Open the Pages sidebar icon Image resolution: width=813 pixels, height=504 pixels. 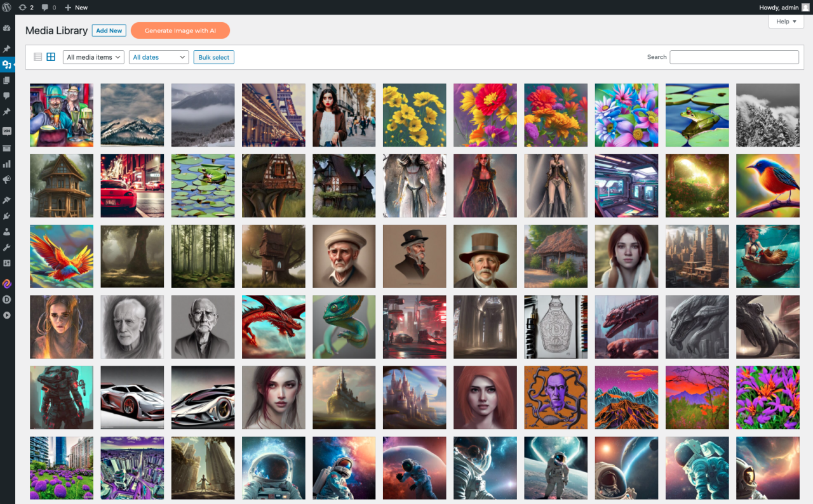(7, 81)
